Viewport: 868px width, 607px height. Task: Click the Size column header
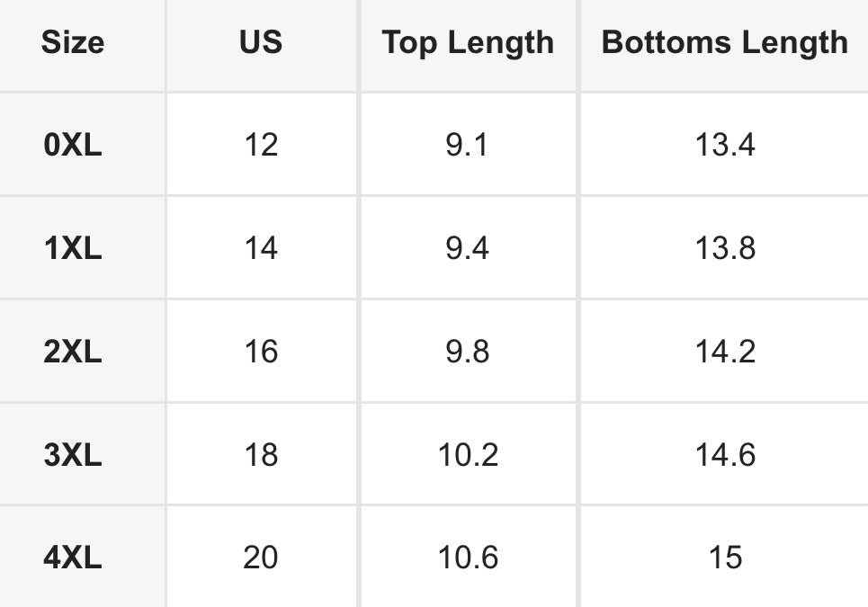(73, 42)
